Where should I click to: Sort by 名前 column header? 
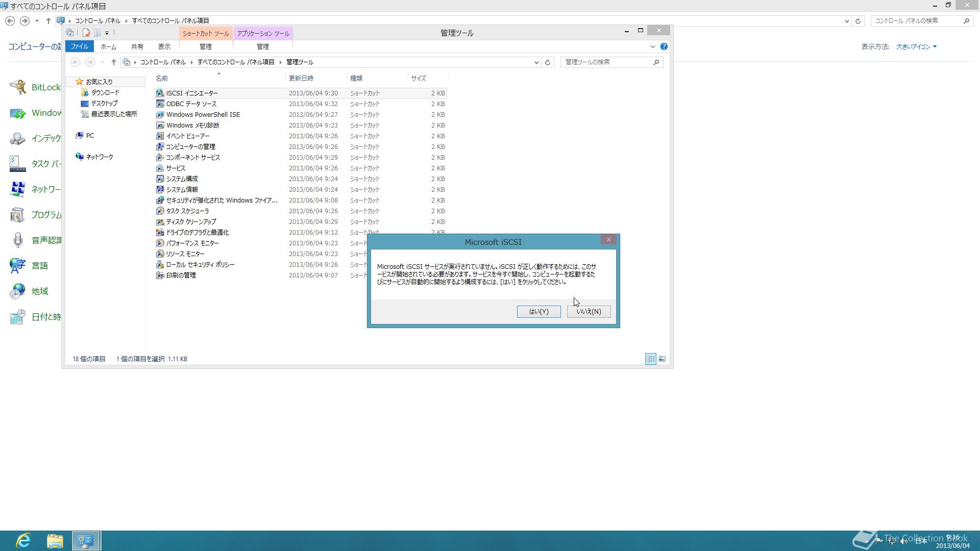click(x=219, y=78)
